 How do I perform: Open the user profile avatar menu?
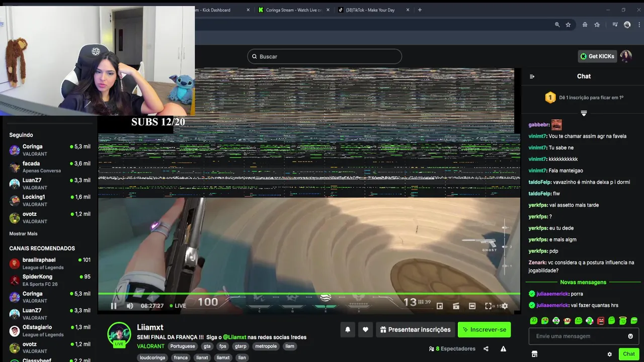point(626,56)
